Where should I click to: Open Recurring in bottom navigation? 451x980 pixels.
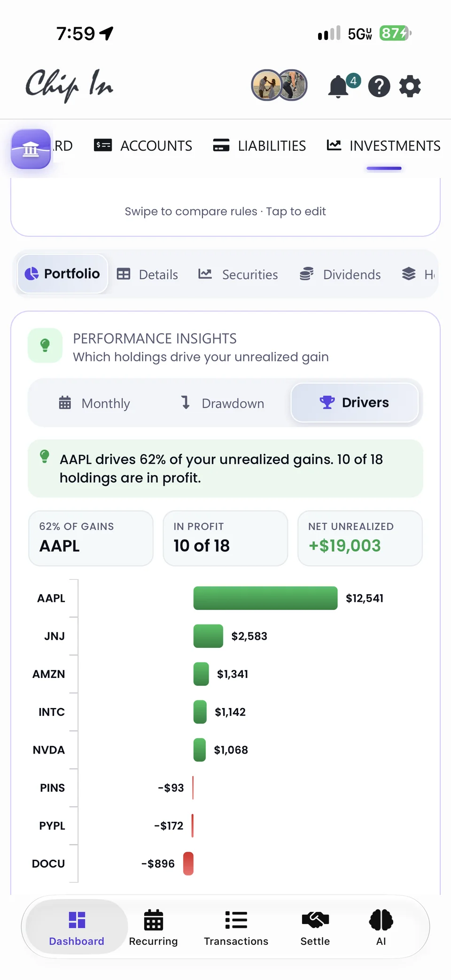[153, 927]
